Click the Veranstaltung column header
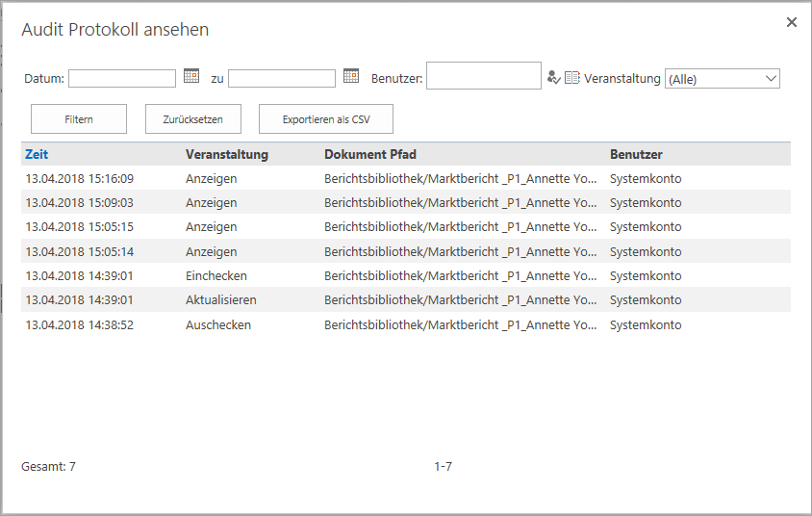Viewport: 812px width, 516px height. pyautogui.click(x=227, y=154)
